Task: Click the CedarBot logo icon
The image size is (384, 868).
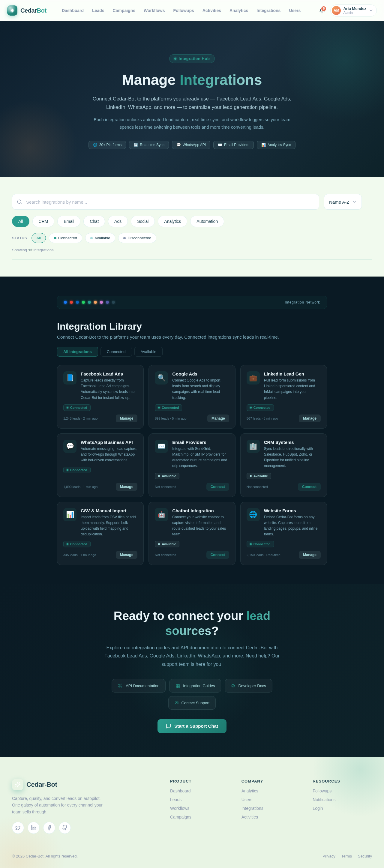Action: [x=12, y=10]
